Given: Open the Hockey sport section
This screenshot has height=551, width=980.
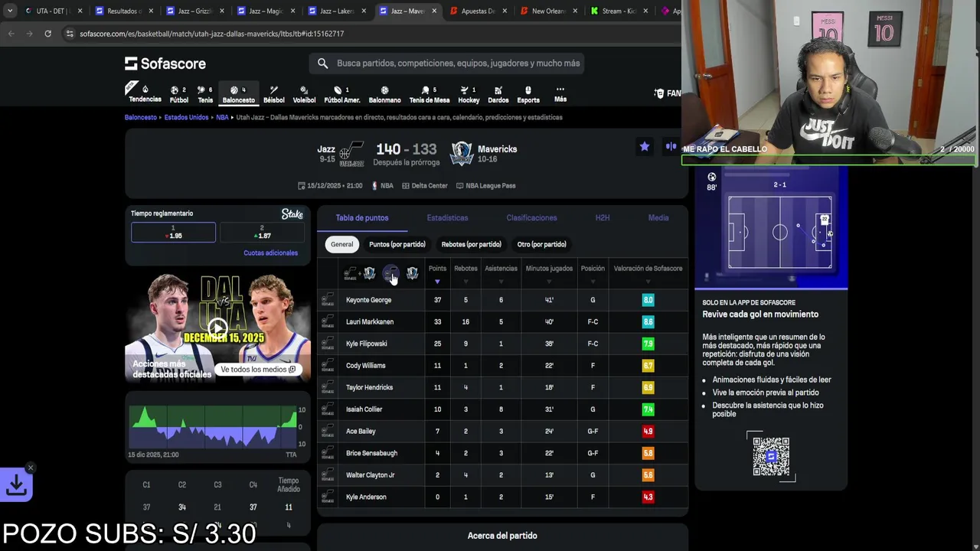Looking at the screenshot, I should [469, 94].
